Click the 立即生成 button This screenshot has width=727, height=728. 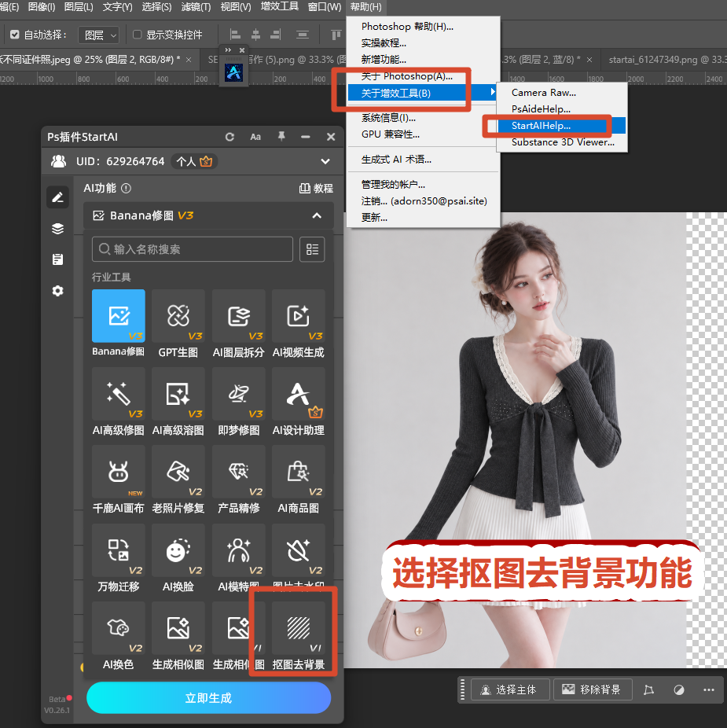coord(208,698)
